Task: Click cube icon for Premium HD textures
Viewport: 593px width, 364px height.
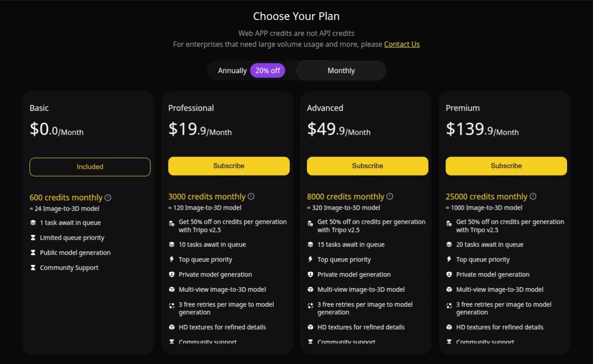Action: (449, 327)
